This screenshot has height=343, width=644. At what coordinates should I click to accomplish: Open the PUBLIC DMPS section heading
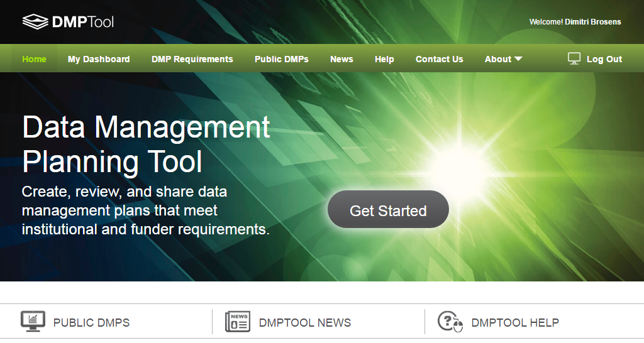coord(91,323)
